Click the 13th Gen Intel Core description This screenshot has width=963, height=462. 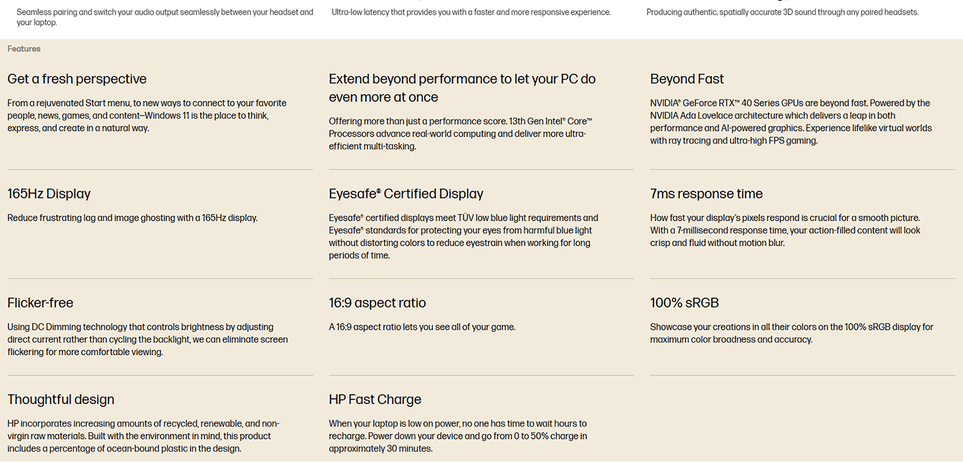pos(461,133)
